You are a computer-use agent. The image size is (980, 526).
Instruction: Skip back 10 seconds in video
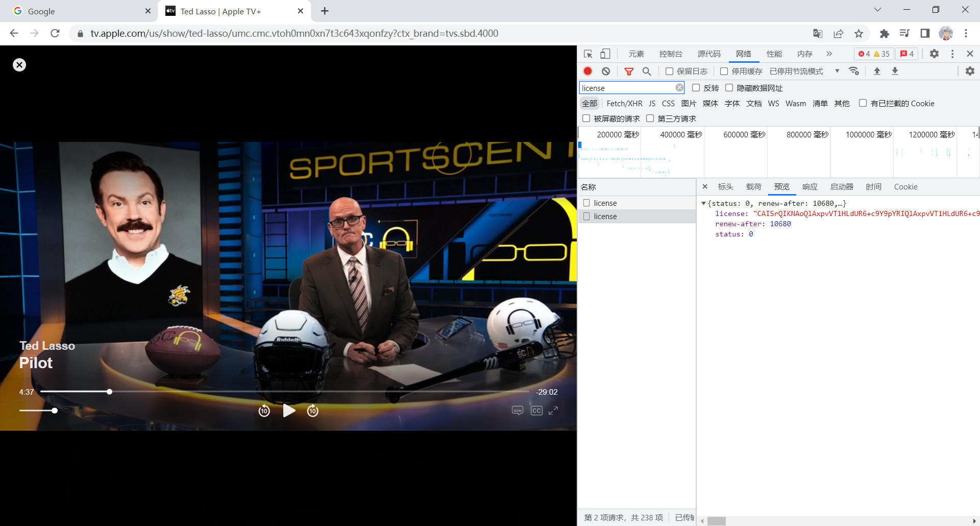coord(264,411)
